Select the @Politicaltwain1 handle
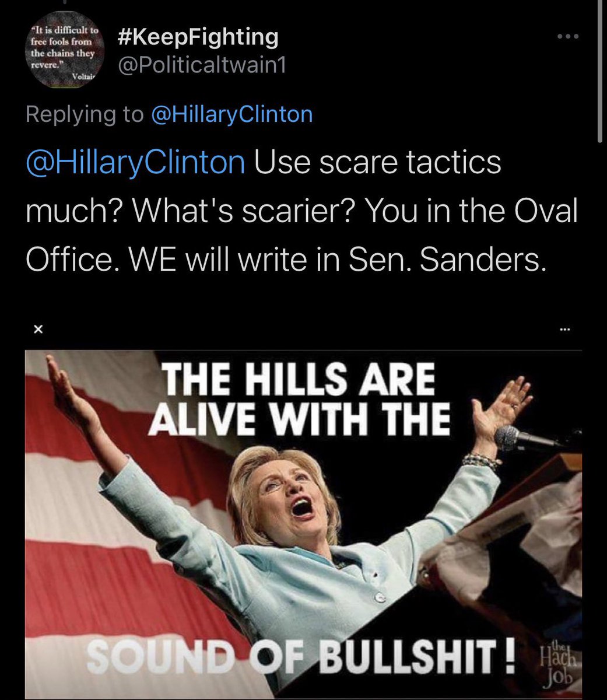 point(202,66)
